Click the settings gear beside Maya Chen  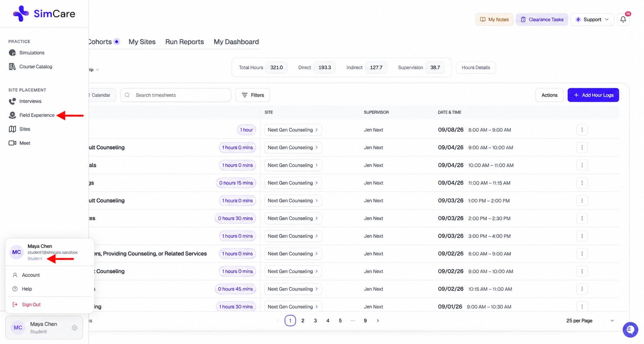click(x=74, y=327)
